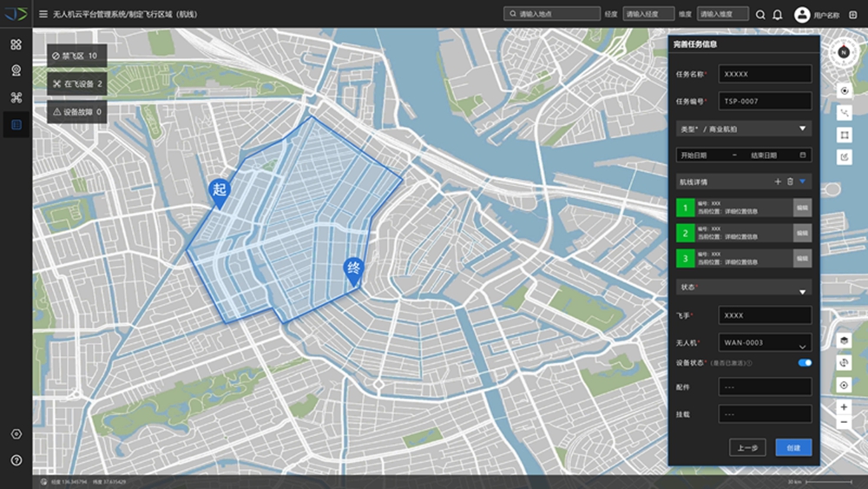This screenshot has width=868, height=489.
Task: Click the 任务名称 input field
Action: 765,74
